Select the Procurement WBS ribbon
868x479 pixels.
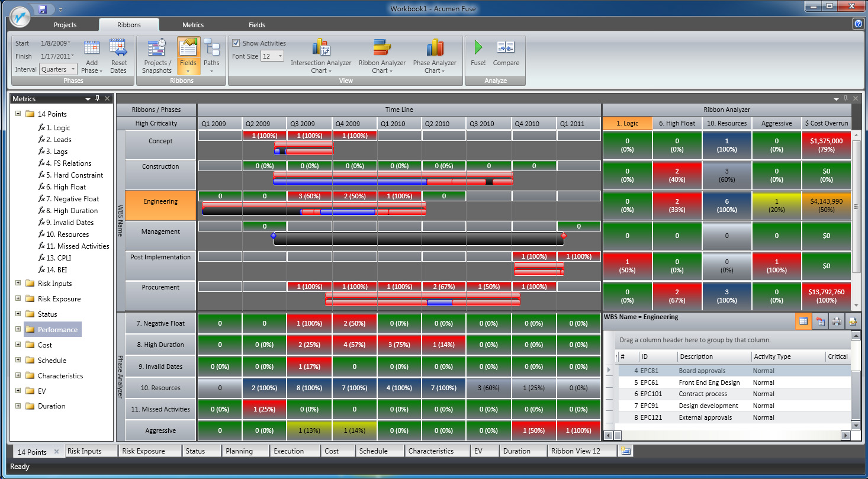tap(160, 294)
